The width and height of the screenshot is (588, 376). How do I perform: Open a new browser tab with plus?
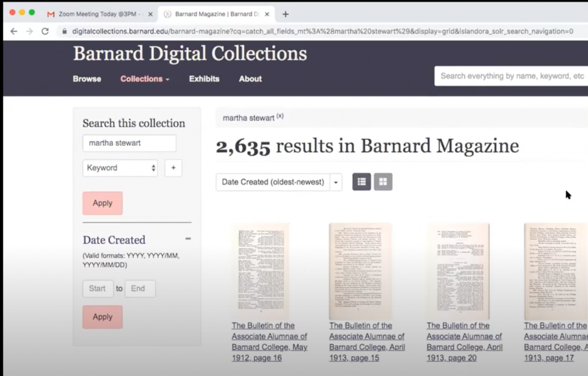(285, 14)
